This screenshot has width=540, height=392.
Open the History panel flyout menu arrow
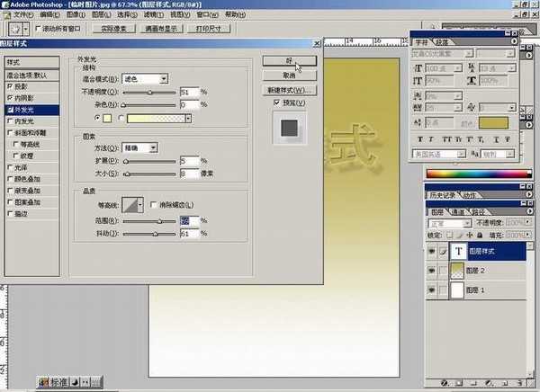click(x=530, y=194)
